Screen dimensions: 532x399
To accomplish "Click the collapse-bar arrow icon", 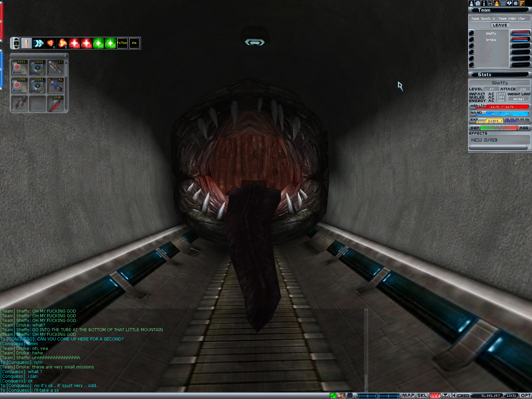I will 453,396.
